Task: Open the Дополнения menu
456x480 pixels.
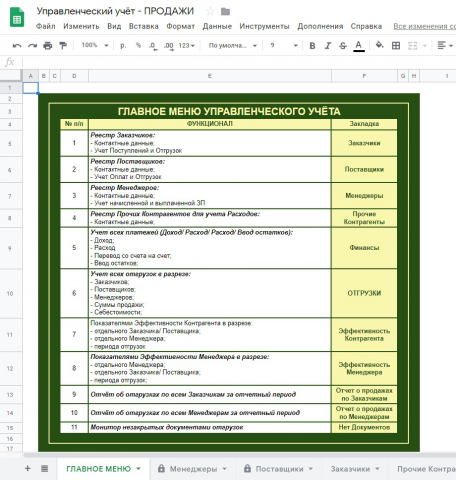Action: tap(320, 26)
